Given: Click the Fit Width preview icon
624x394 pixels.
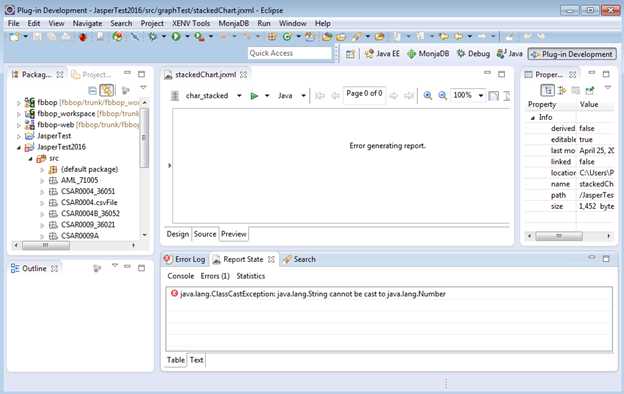Looking at the screenshot, I should point(507,96).
